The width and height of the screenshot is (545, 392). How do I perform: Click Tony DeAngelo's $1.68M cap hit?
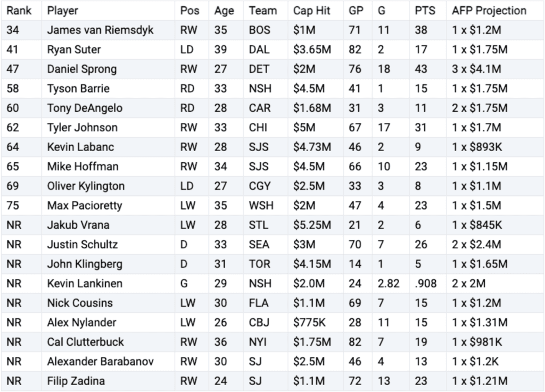[312, 108]
